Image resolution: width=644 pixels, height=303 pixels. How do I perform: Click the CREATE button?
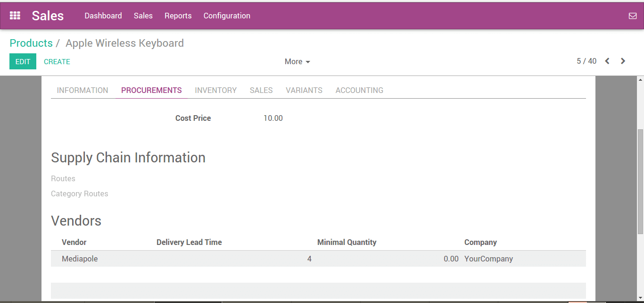tap(57, 61)
